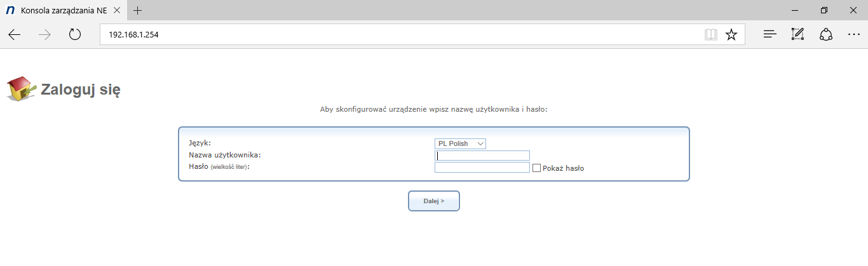Open a new tab with plus button

tap(138, 11)
